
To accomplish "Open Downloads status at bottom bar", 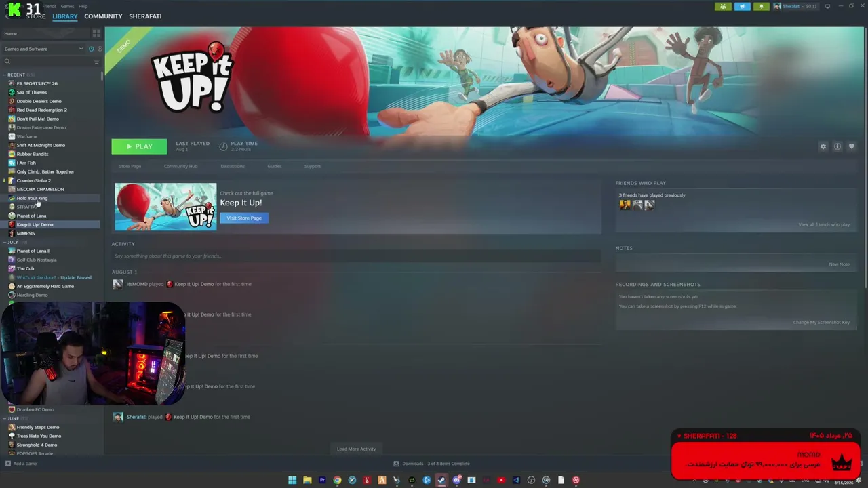I will click(432, 464).
